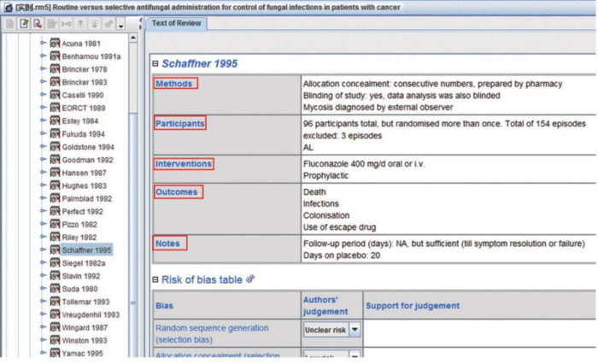598x364 pixels.
Task: Click the 1→2 renumber toolbar icon
Action: point(66,24)
